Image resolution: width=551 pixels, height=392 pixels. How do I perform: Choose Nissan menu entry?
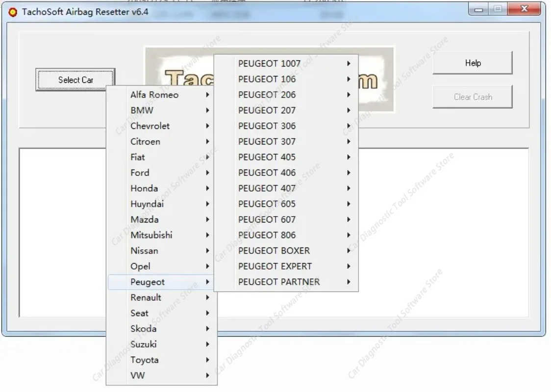[161, 251]
